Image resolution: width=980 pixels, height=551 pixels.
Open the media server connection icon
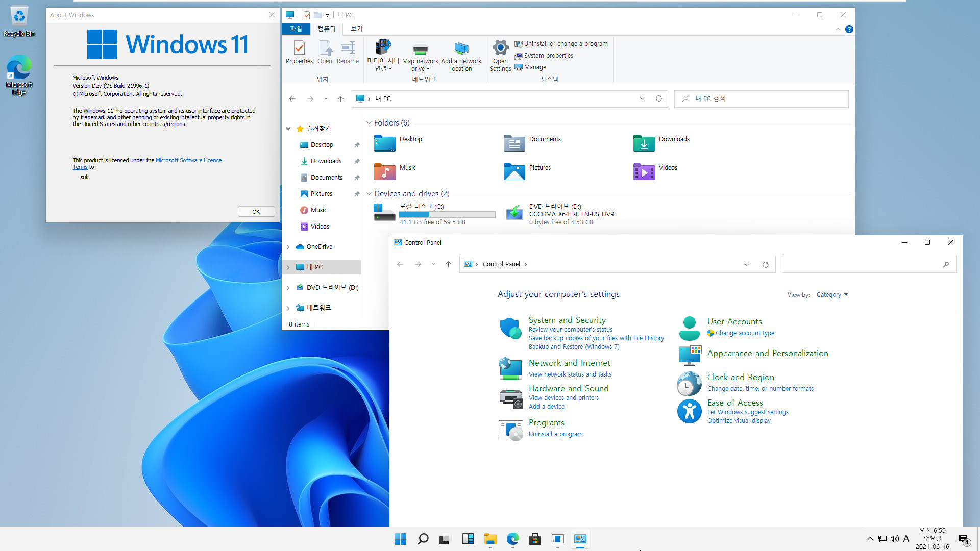[x=383, y=47]
